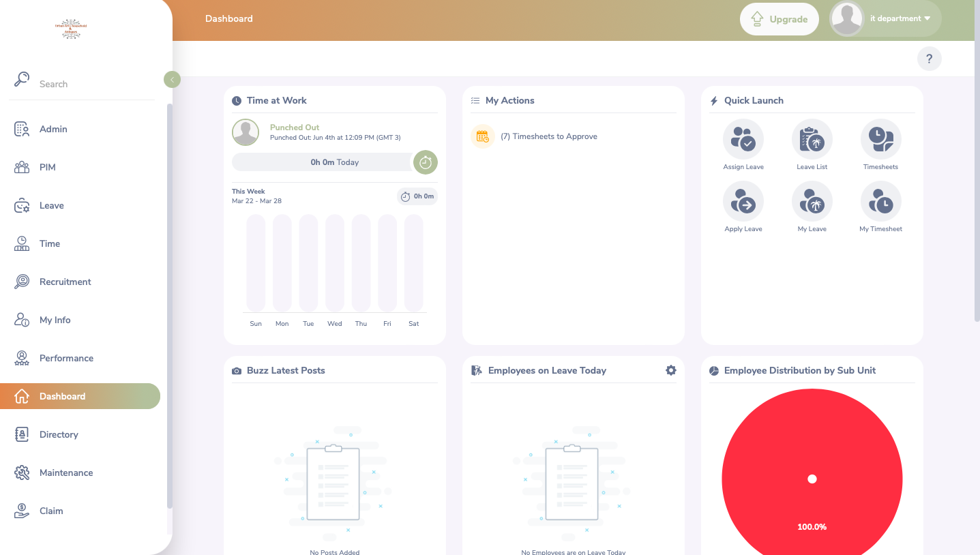This screenshot has width=980, height=555.
Task: Click the punch-in clock icon beside Today
Action: pyautogui.click(x=425, y=162)
